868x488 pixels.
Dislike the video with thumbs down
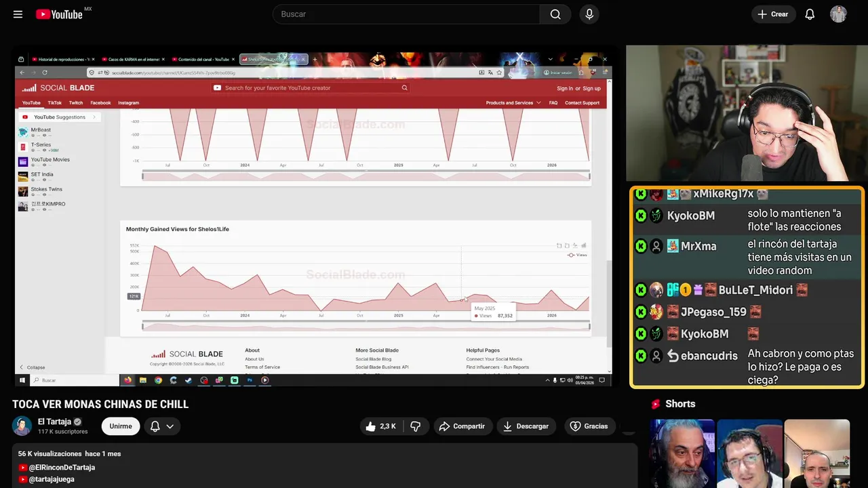[x=416, y=426]
